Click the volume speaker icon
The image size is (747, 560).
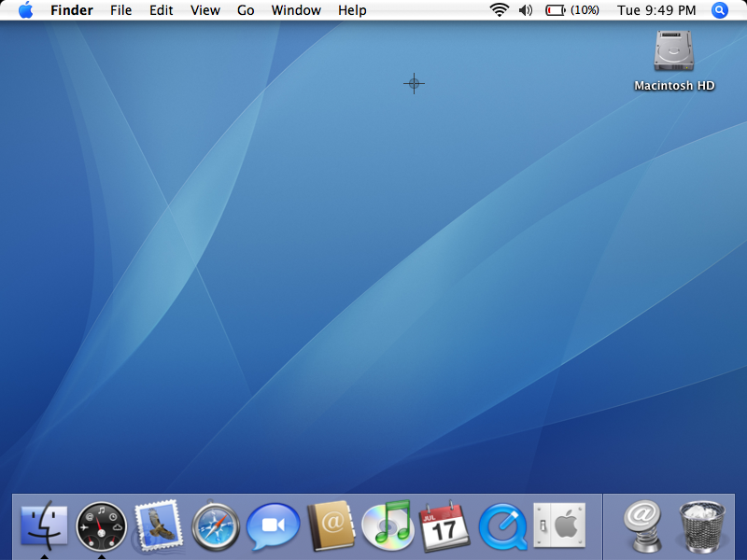(x=525, y=10)
